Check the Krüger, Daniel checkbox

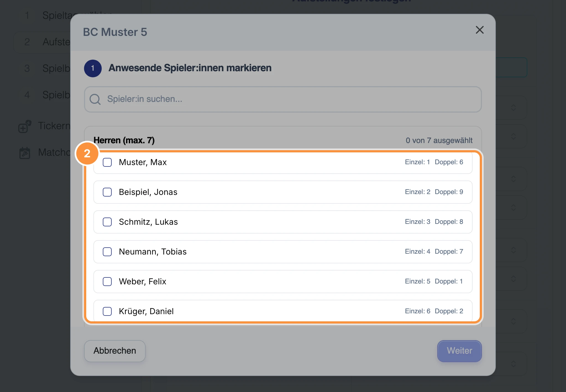(107, 311)
